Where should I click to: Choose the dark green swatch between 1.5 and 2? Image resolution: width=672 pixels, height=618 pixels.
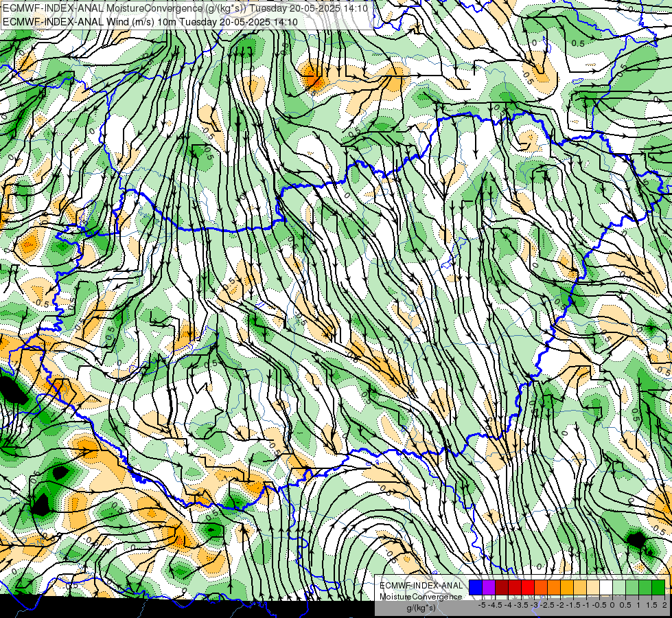pos(658,588)
